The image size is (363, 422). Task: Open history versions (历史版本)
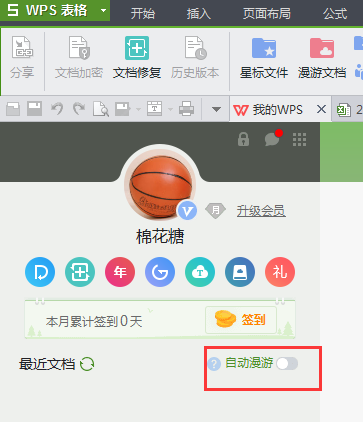(x=195, y=57)
